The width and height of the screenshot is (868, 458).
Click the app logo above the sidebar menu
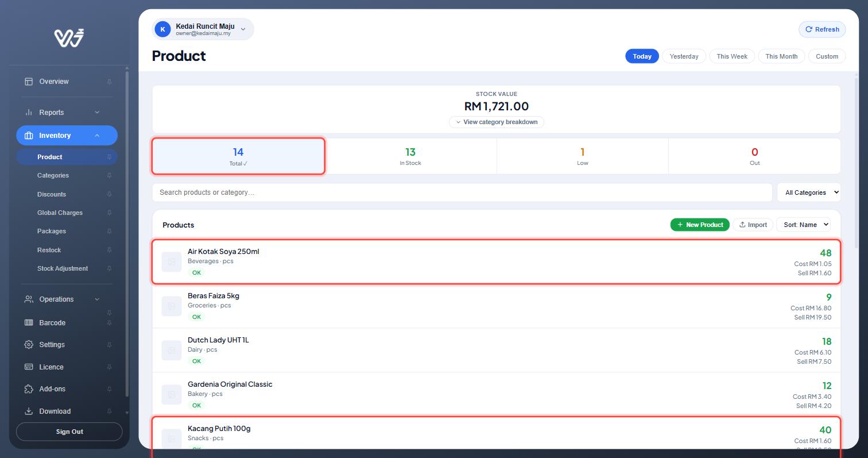coord(69,38)
